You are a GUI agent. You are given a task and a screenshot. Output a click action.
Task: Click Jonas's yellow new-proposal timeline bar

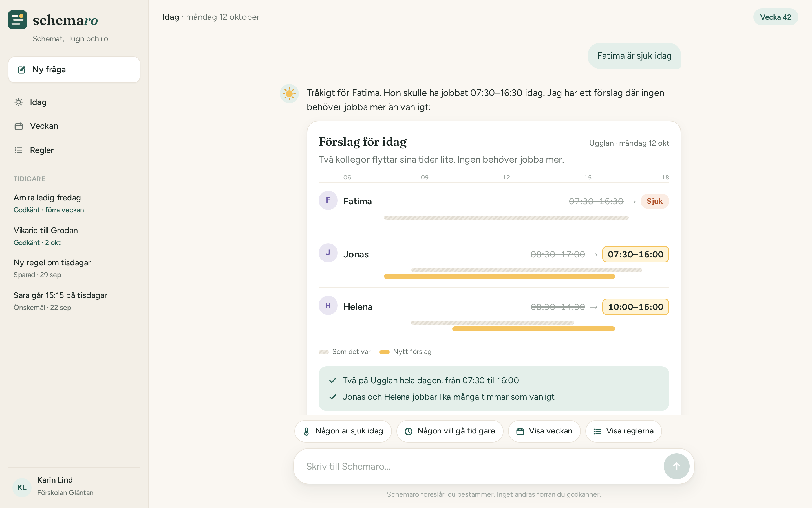pos(499,276)
